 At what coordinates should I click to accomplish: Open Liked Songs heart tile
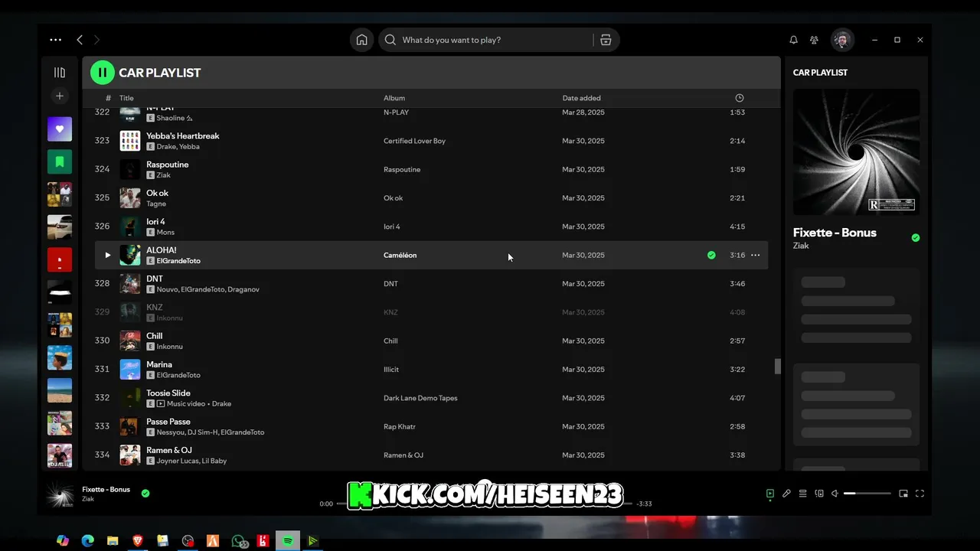click(60, 129)
